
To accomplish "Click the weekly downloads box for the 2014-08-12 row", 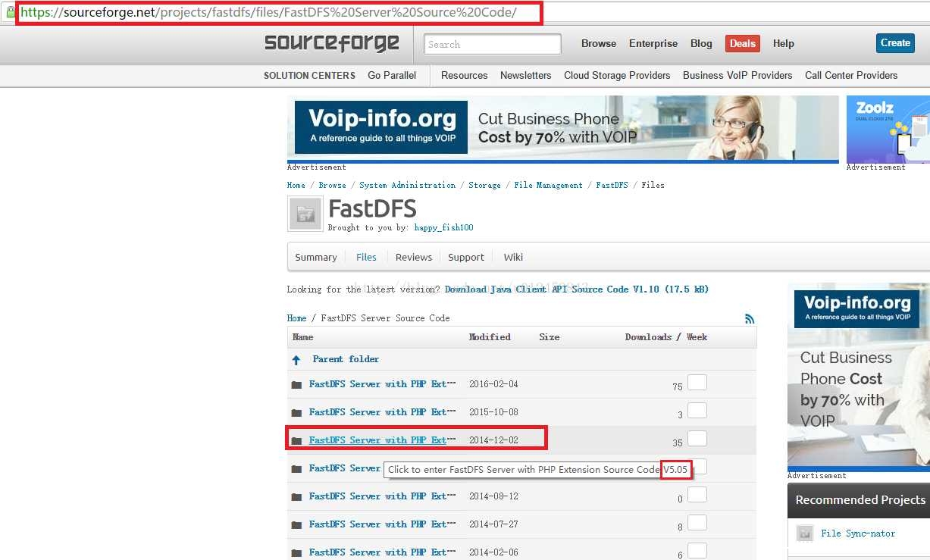I will click(x=697, y=494).
